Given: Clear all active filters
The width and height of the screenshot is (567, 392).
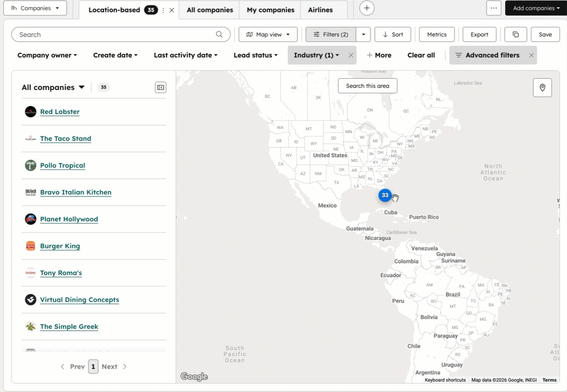Looking at the screenshot, I should point(421,55).
